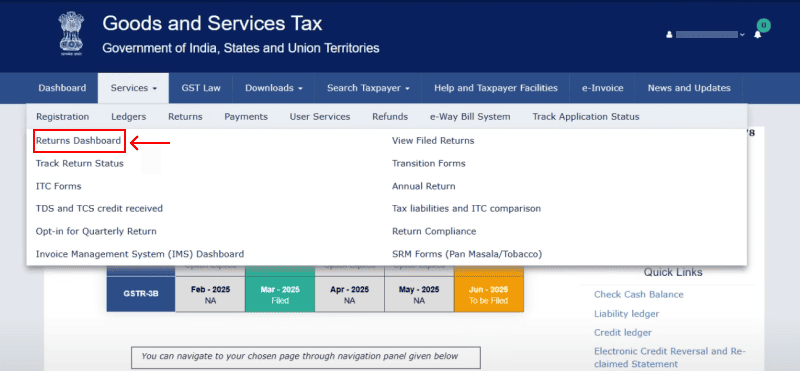Viewport: 800px width, 371px height.
Task: Open SRM Forms (Pan Masala/Tobacco)
Action: pos(467,254)
